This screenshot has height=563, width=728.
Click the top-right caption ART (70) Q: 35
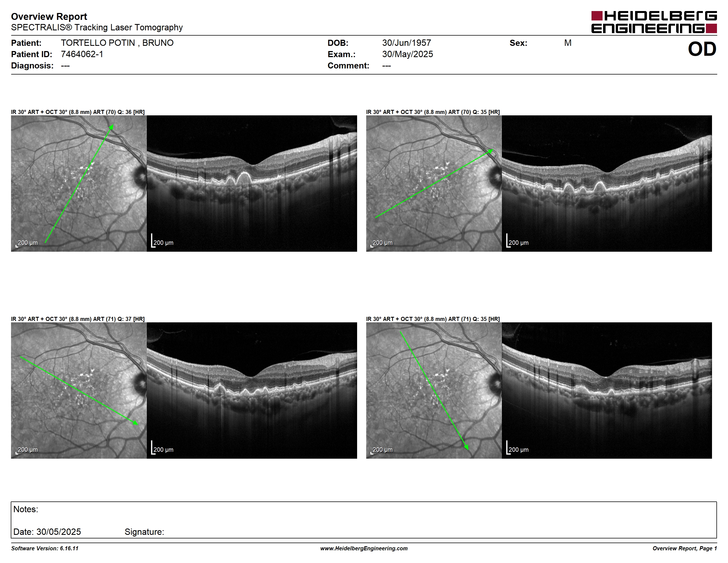pyautogui.click(x=433, y=112)
